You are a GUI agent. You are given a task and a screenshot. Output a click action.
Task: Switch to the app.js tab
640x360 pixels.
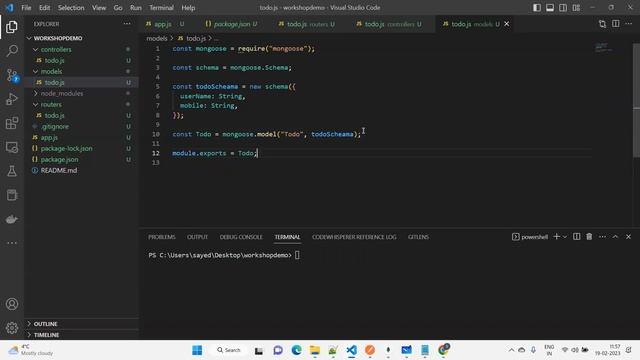point(165,24)
